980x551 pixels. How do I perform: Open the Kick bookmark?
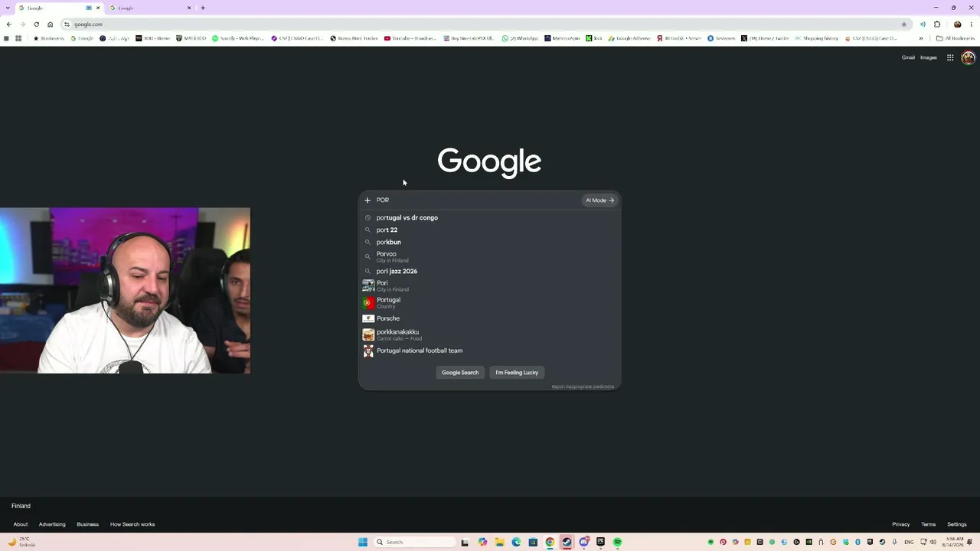(594, 38)
